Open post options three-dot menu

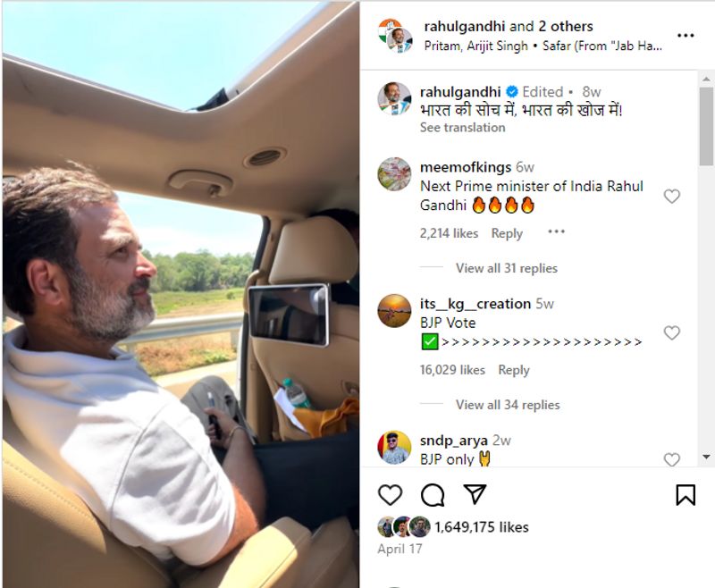tap(686, 35)
